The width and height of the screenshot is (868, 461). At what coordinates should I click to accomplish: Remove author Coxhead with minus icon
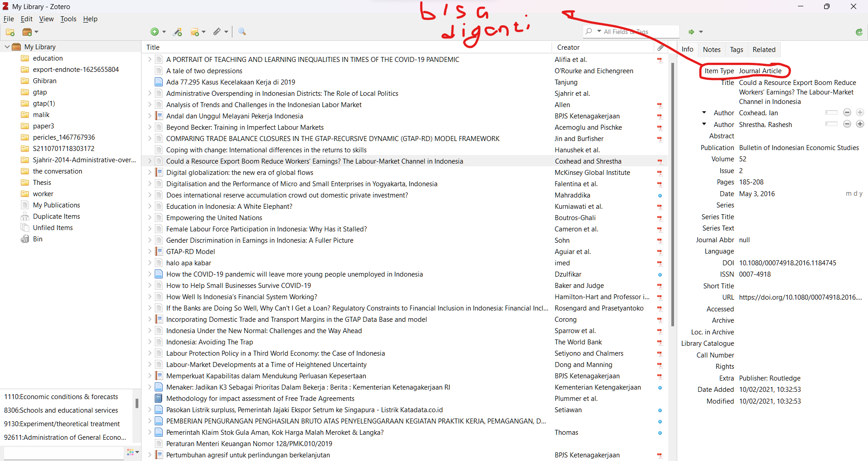coord(847,113)
